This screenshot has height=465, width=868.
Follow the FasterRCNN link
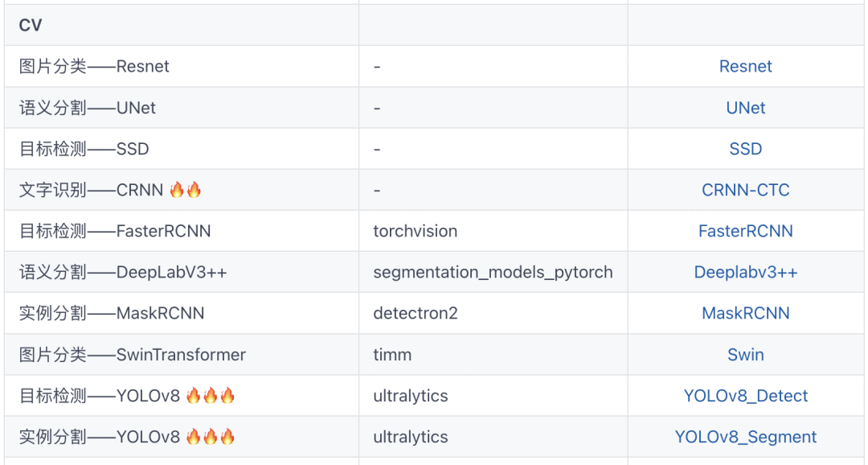click(745, 232)
